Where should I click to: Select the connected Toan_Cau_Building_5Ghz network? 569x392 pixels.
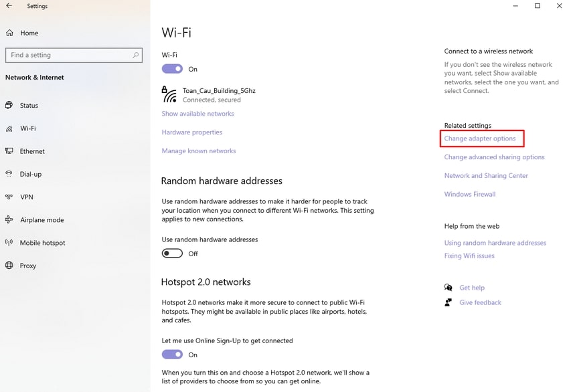218,94
